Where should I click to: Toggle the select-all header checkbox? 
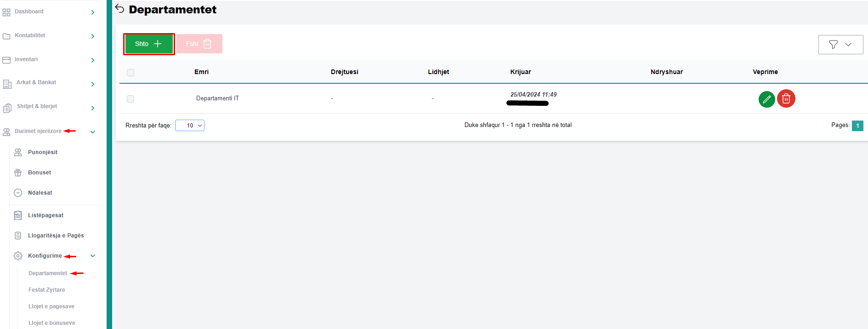130,73
